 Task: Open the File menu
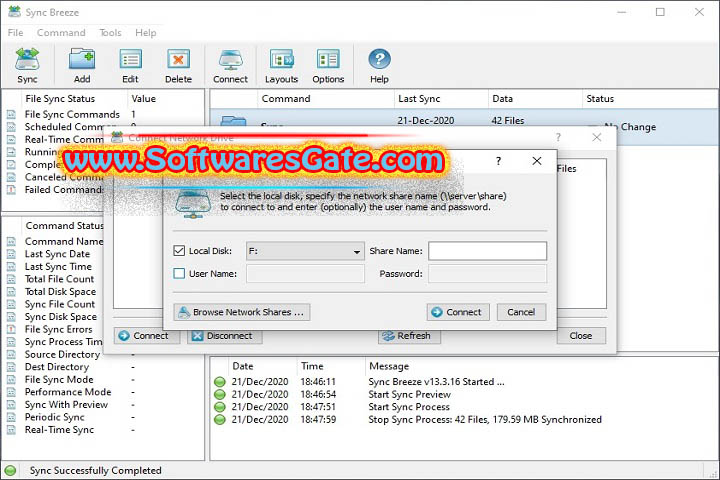coord(15,33)
